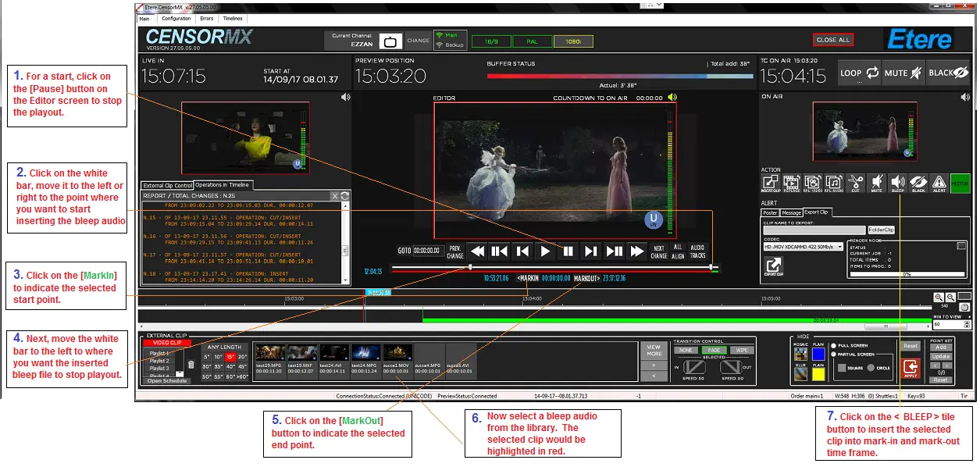
Task: Click the Bleep action tile
Action: tap(898, 183)
